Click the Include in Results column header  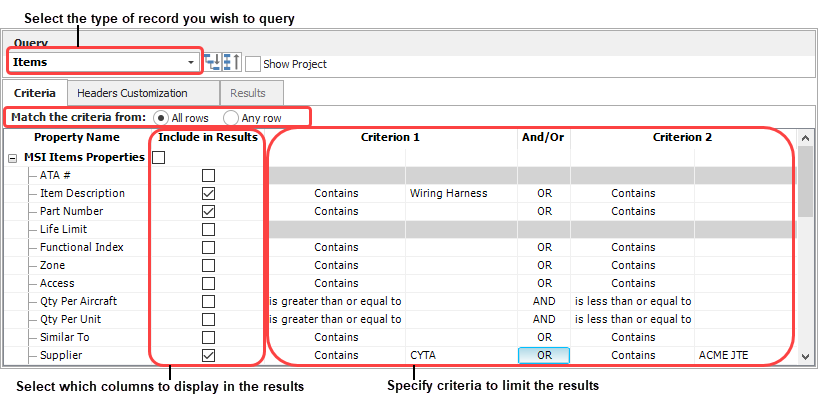coord(208,138)
